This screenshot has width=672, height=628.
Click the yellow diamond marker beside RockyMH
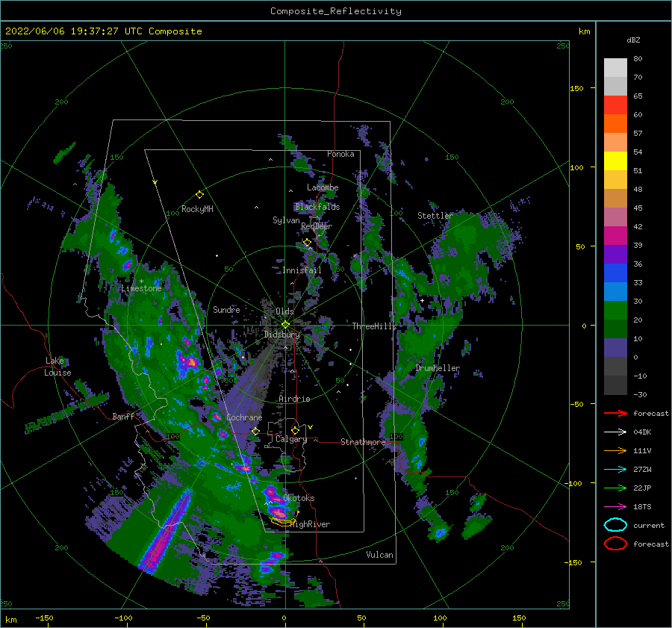click(x=199, y=195)
